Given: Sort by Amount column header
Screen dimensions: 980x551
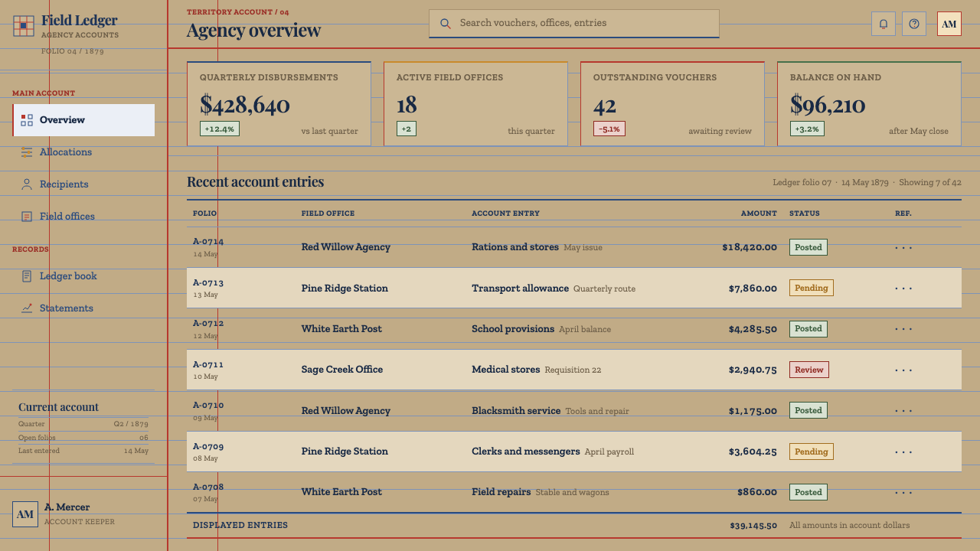Looking at the screenshot, I should pos(759,214).
